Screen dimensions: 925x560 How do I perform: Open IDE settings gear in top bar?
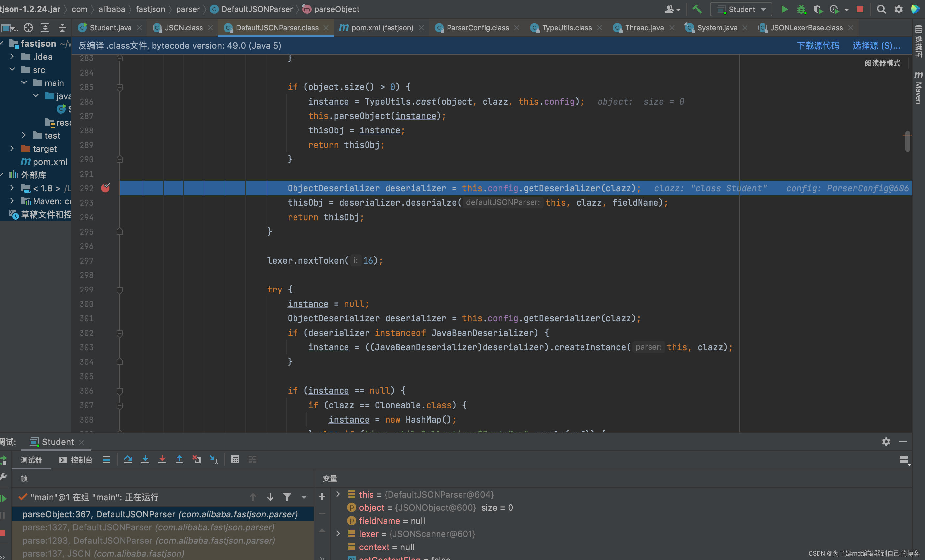pyautogui.click(x=898, y=10)
